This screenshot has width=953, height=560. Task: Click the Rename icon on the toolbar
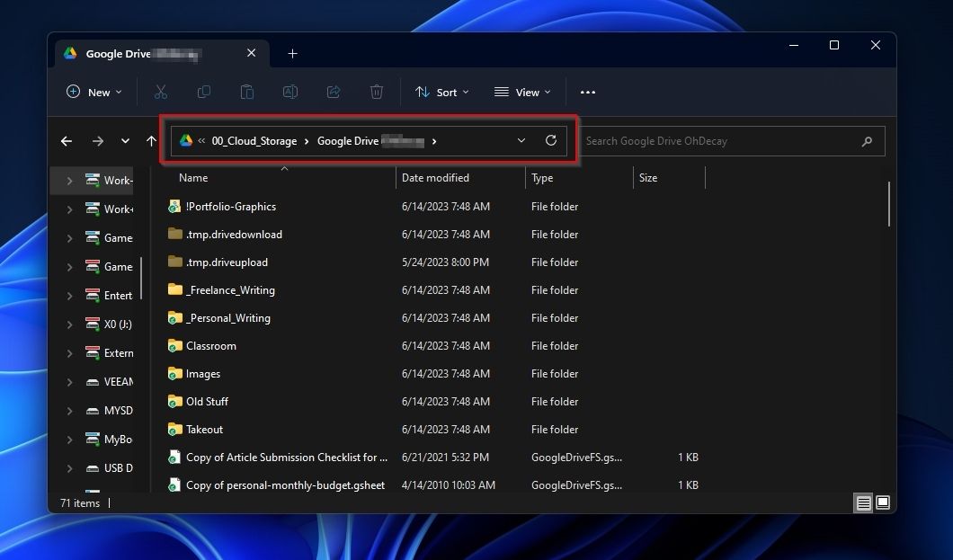pyautogui.click(x=290, y=92)
